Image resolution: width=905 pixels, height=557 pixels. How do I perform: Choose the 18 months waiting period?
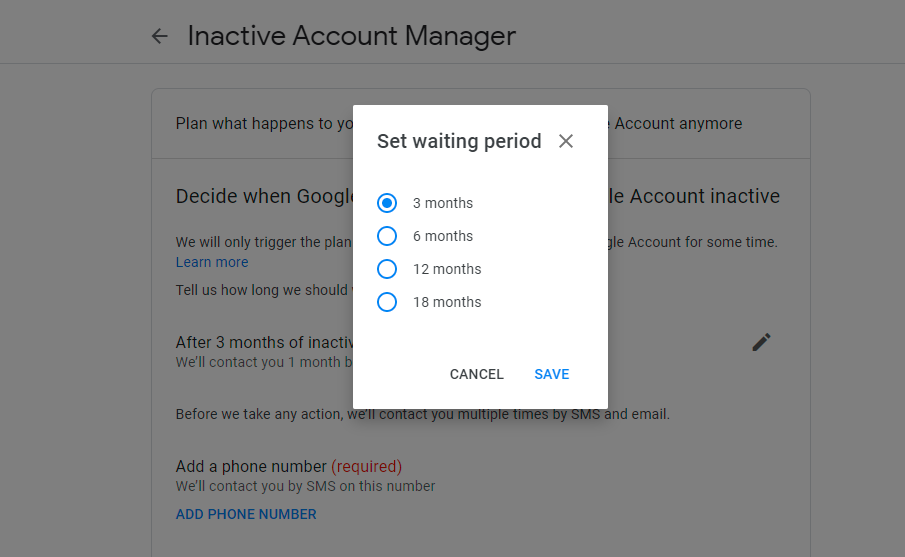[387, 302]
